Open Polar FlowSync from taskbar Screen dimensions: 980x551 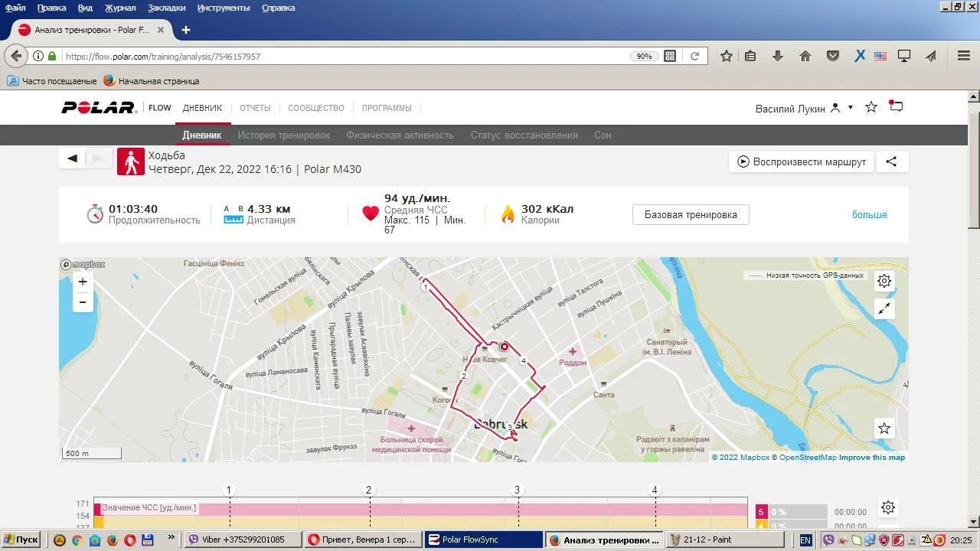tap(483, 540)
